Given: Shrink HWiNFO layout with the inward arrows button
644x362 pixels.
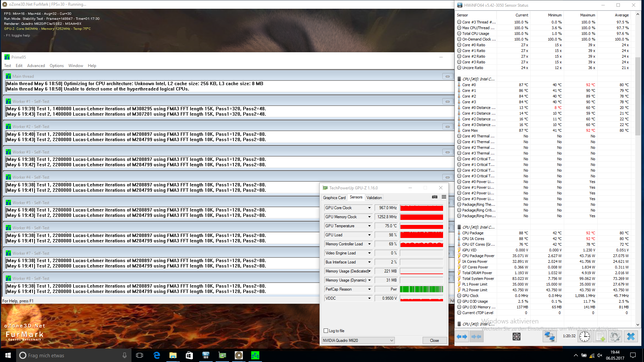Looking at the screenshot, I should [x=476, y=336].
